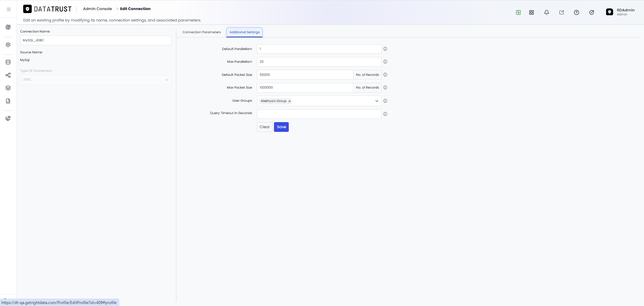Viewport: 644px width, 306px height.
Task: Click the stacked layers sidebar icon
Action: point(8,88)
